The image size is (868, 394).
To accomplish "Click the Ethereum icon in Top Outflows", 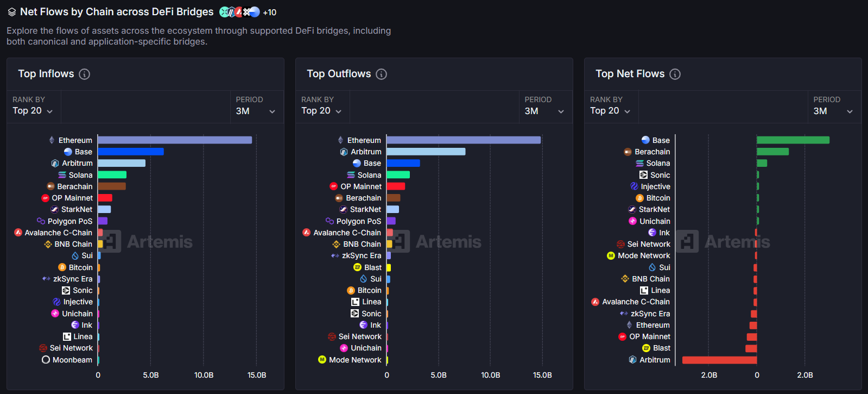I will coord(341,140).
